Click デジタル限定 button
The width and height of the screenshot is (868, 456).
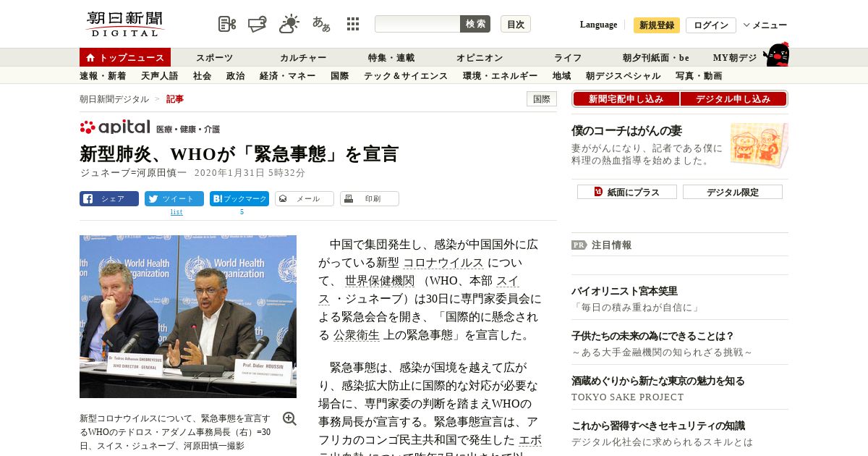click(x=733, y=192)
